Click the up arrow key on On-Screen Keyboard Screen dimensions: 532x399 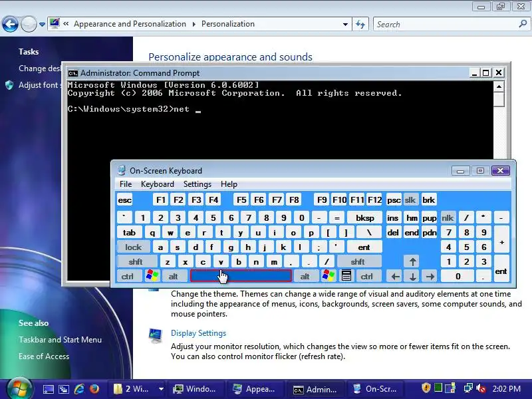pyautogui.click(x=412, y=261)
